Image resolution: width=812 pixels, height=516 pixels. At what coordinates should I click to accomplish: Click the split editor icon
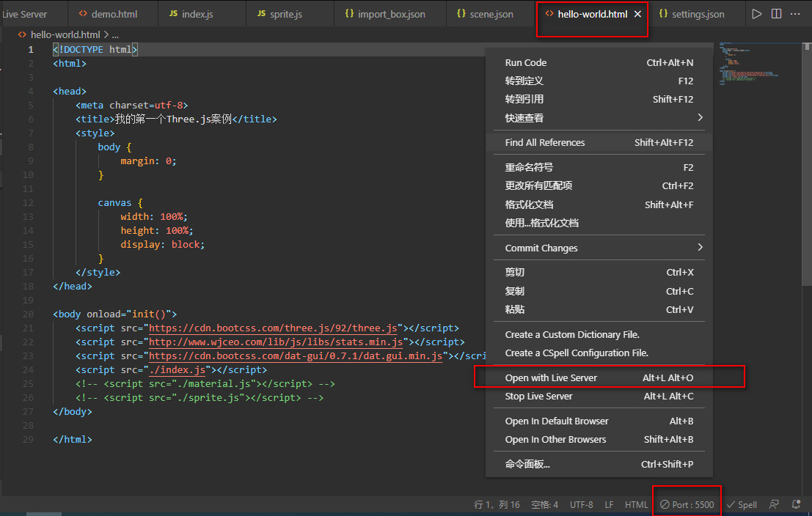coord(777,12)
